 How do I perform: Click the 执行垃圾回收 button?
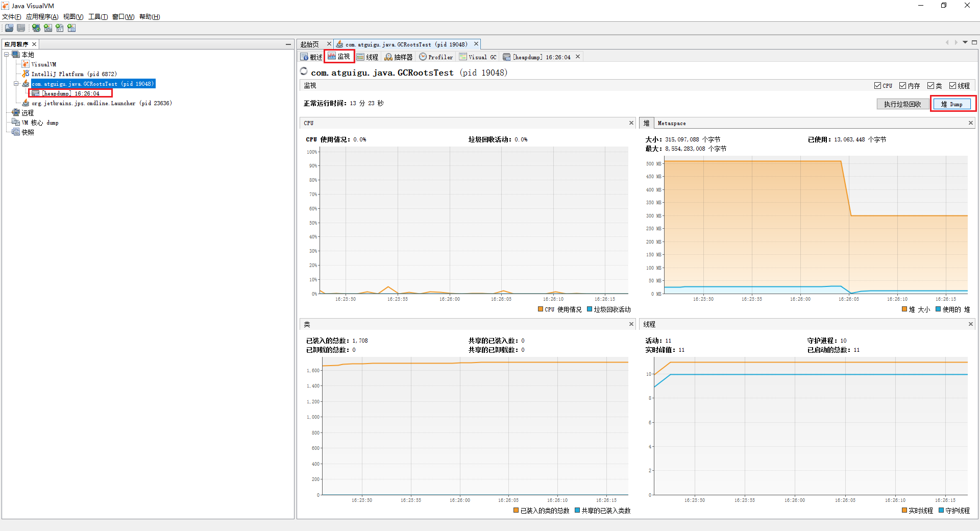tap(902, 104)
